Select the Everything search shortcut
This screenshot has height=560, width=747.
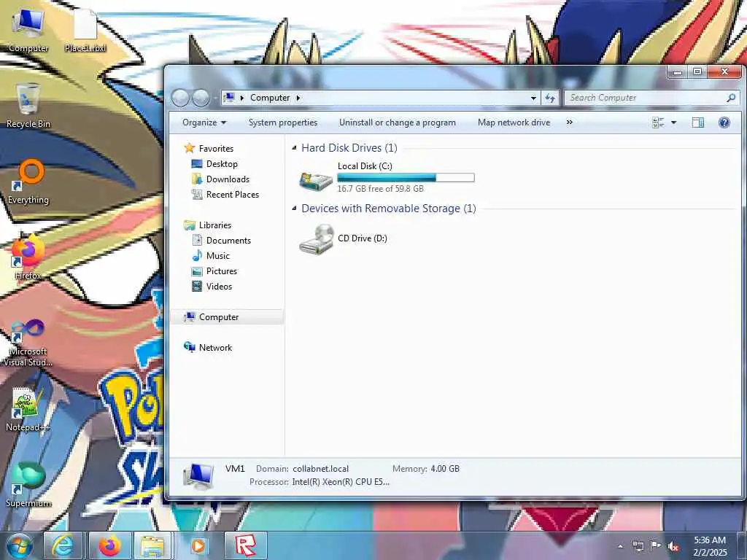tap(28, 182)
